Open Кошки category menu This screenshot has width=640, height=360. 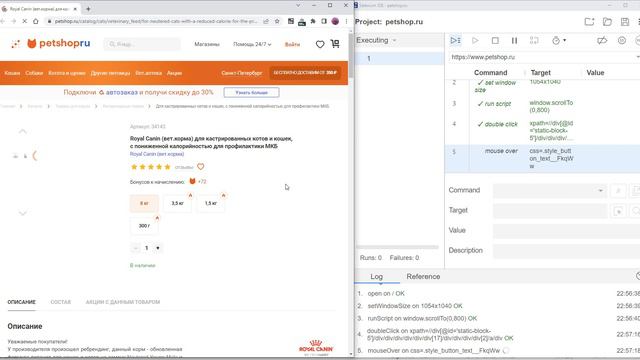(12, 73)
